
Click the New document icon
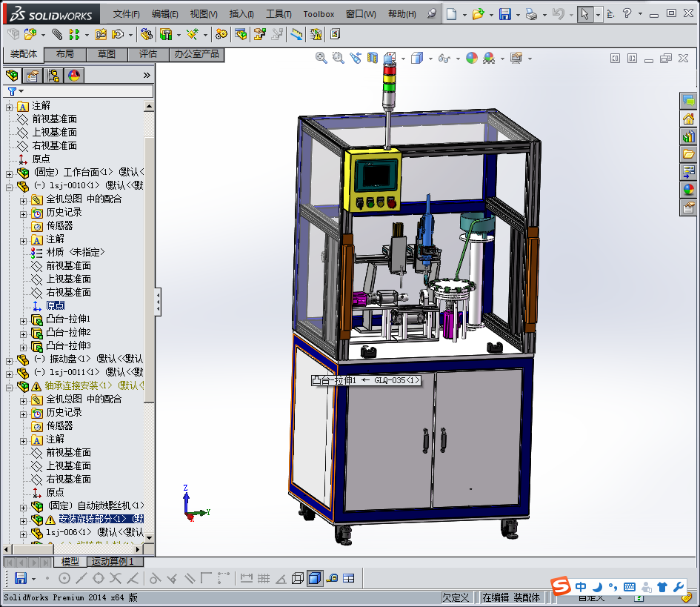[451, 14]
